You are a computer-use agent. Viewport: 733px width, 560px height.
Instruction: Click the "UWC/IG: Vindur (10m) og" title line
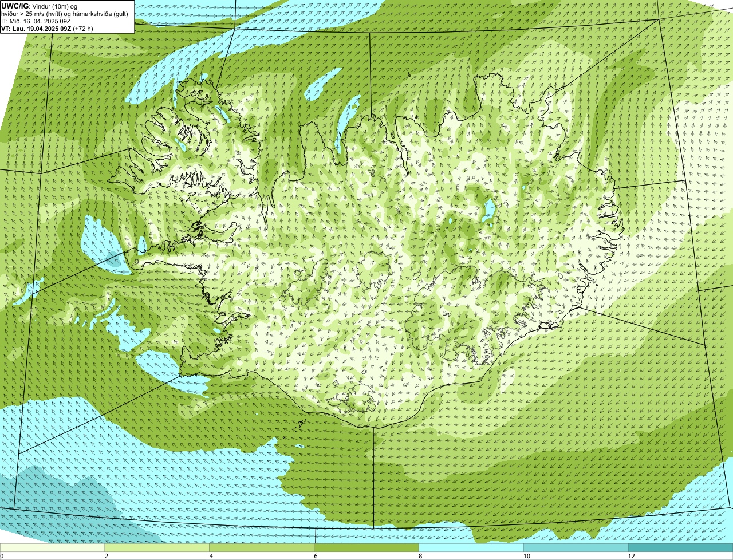tap(40, 6)
